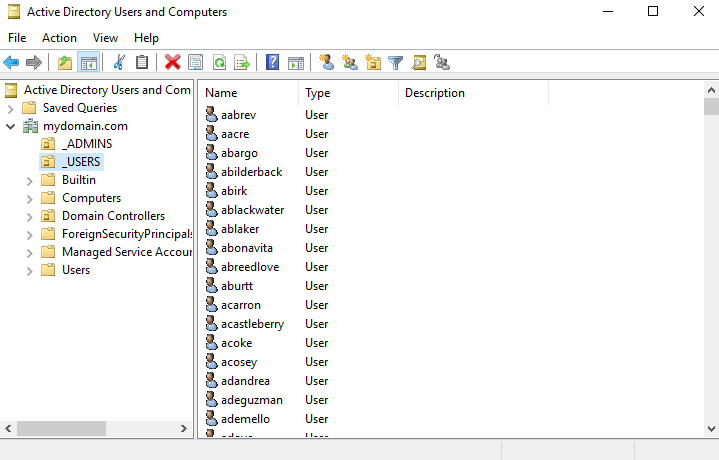Click the Find objects magnifier icon
Image resolution: width=719 pixels, height=460 pixels.
pyautogui.click(x=419, y=62)
